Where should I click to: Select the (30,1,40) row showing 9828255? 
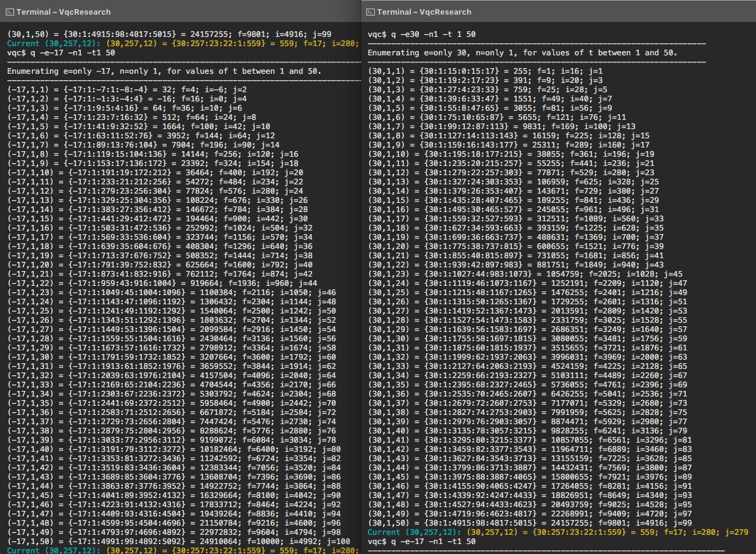pyautogui.click(x=527, y=431)
